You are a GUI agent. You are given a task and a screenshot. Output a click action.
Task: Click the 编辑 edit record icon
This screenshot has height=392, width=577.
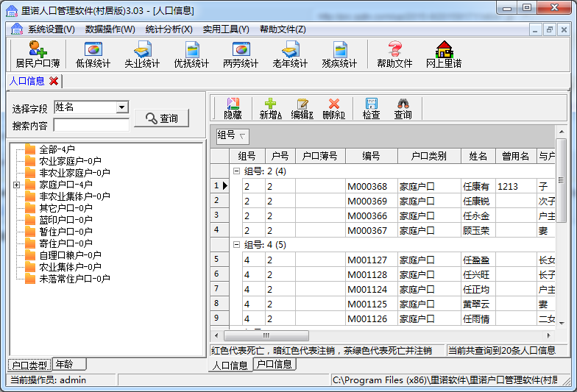click(x=302, y=109)
